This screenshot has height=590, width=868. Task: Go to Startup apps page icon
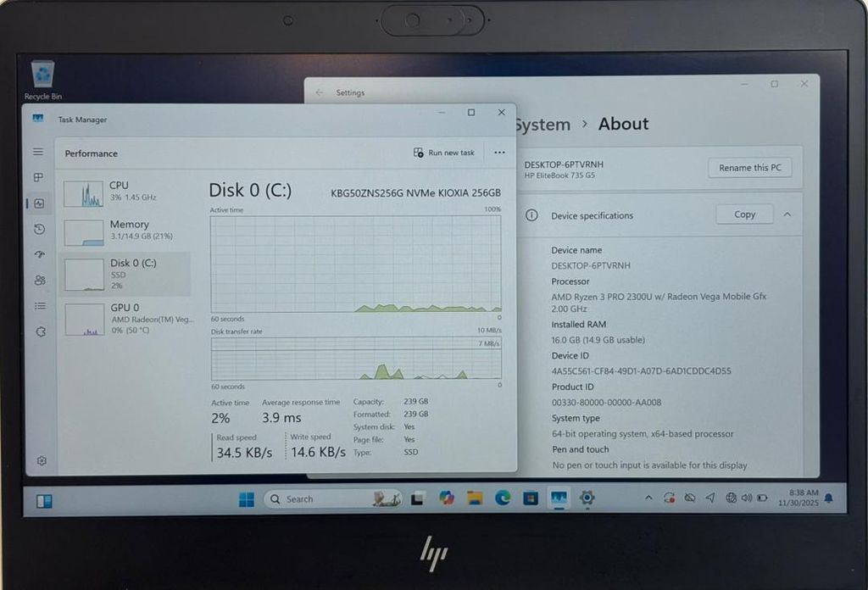coord(39,254)
